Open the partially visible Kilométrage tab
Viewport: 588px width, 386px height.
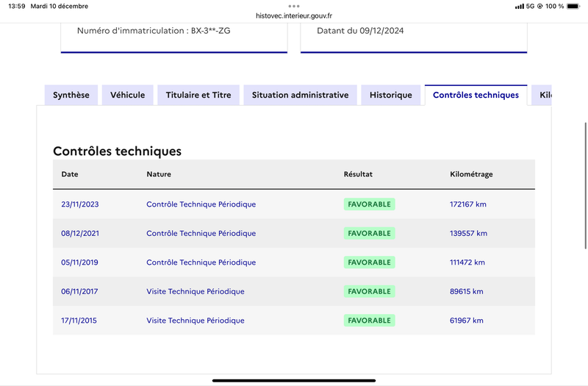coord(542,95)
